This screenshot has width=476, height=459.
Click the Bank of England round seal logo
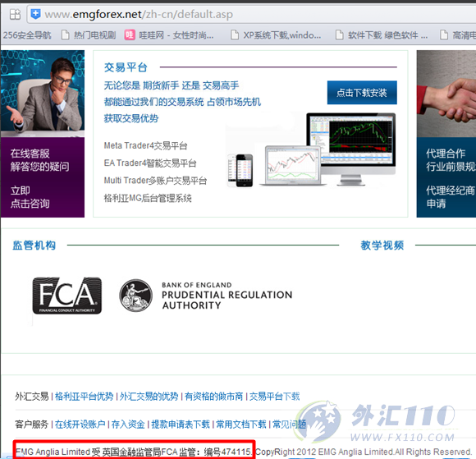coord(135,296)
